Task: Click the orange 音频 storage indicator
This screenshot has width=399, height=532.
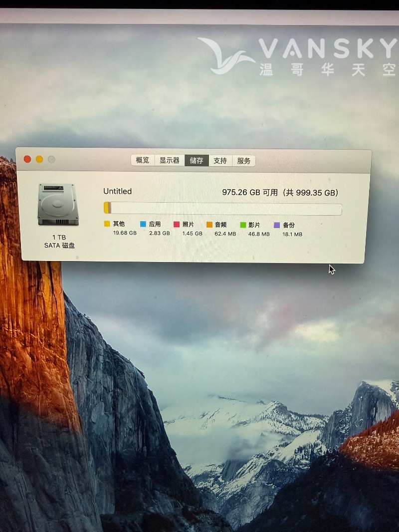Action: (209, 224)
